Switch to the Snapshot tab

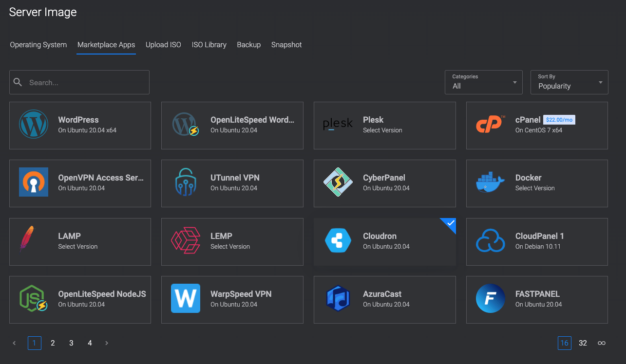[x=286, y=45]
